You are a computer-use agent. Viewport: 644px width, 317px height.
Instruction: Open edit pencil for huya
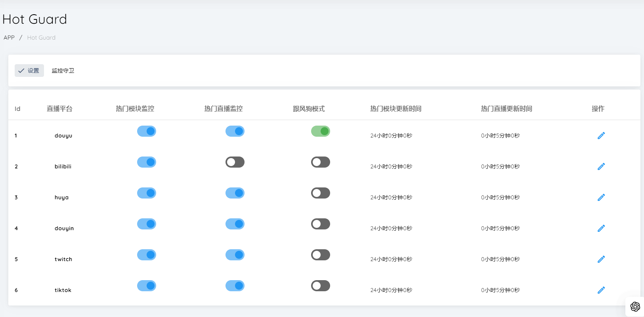pos(601,197)
